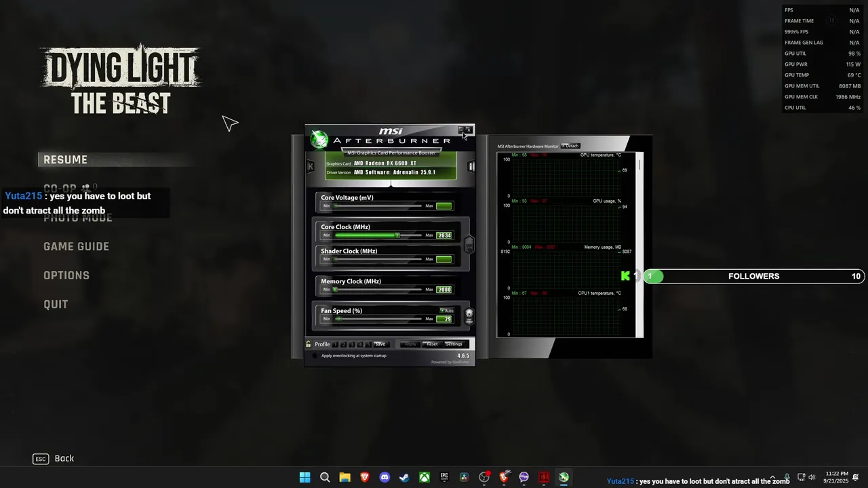The image size is (868, 488).
Task: Click the Core Voltage slider track
Action: coord(378,205)
